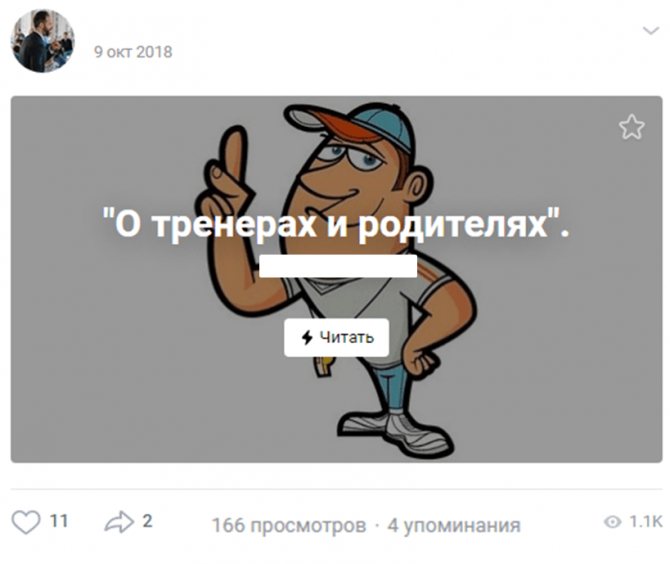The image size is (670, 564).
Task: Open the post via date 9 окт 2018
Action: [133, 52]
